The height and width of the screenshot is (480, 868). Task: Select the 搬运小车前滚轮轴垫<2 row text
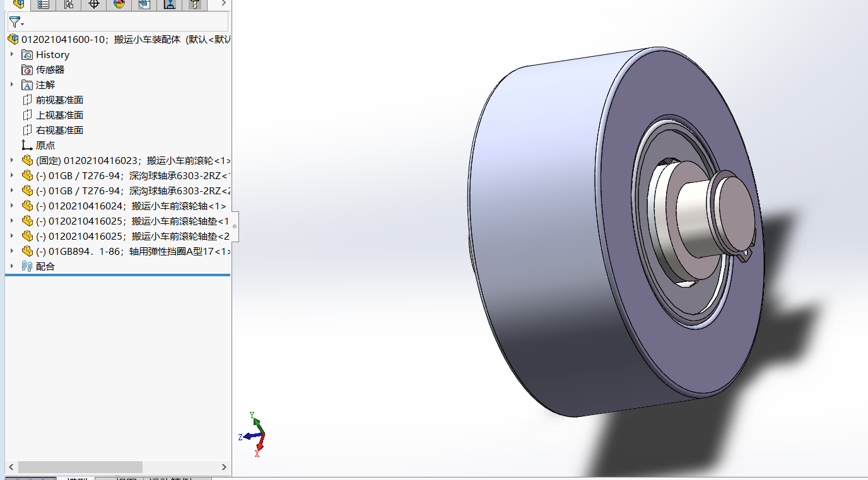coord(133,237)
